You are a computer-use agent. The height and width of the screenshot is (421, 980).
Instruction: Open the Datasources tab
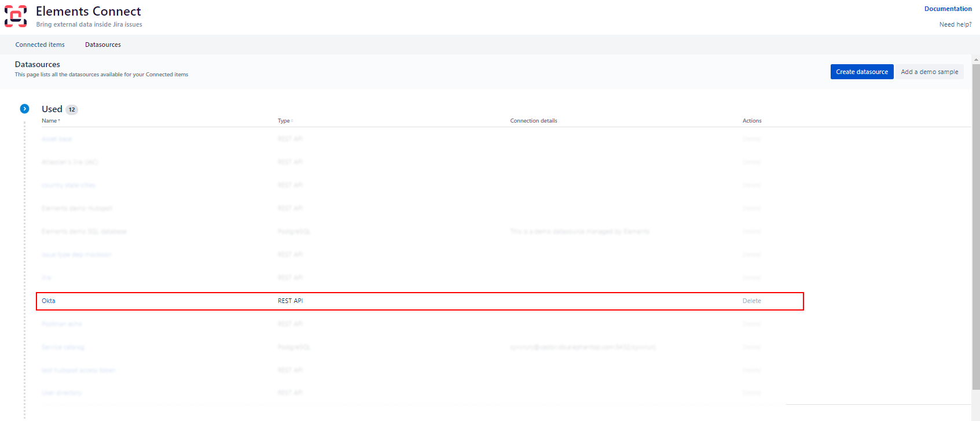[103, 45]
